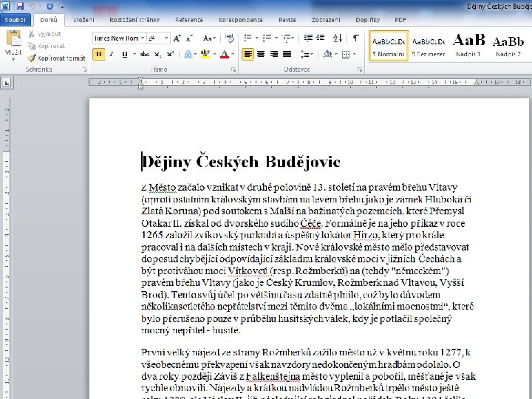Expand the Písmo dialog launcher

234,69
